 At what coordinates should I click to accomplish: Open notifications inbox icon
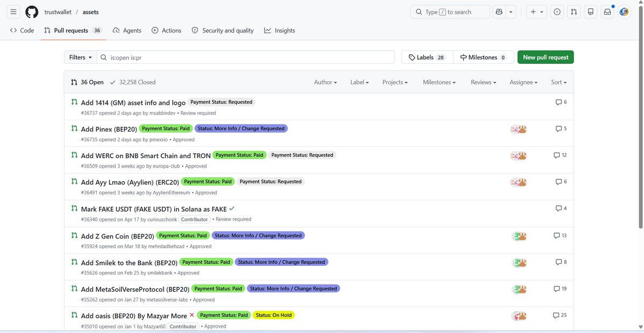pyautogui.click(x=608, y=12)
